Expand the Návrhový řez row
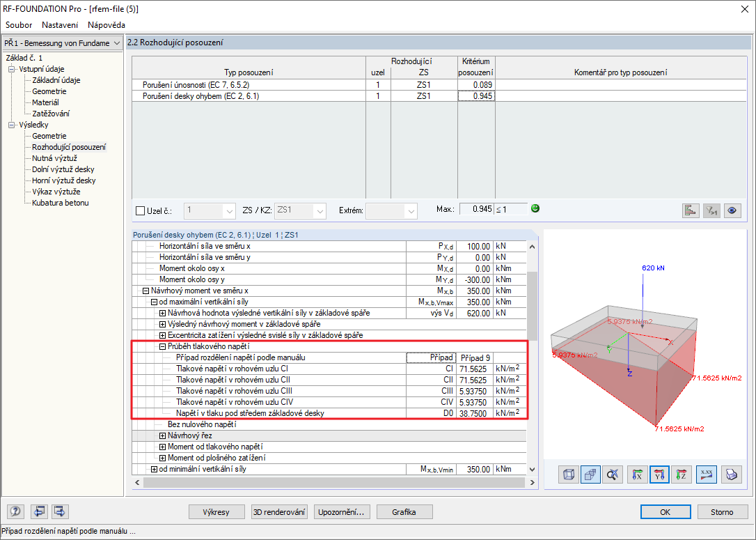This screenshot has height=540, width=756. tap(162, 435)
